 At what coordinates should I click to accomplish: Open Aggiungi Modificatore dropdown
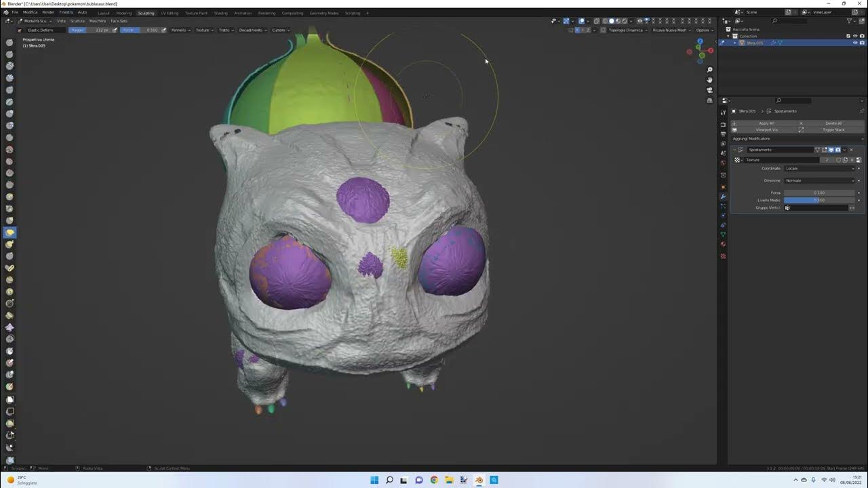click(797, 138)
